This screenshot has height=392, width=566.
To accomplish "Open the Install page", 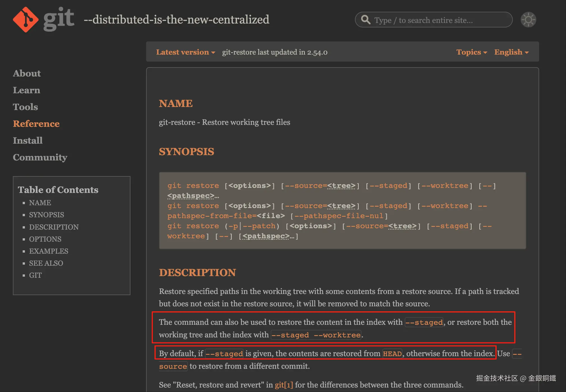I will pyautogui.click(x=28, y=141).
